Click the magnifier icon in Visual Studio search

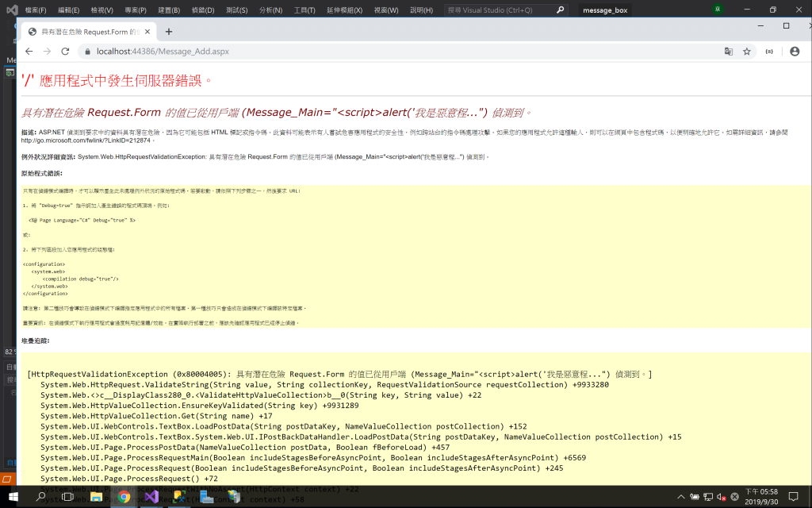coord(561,10)
